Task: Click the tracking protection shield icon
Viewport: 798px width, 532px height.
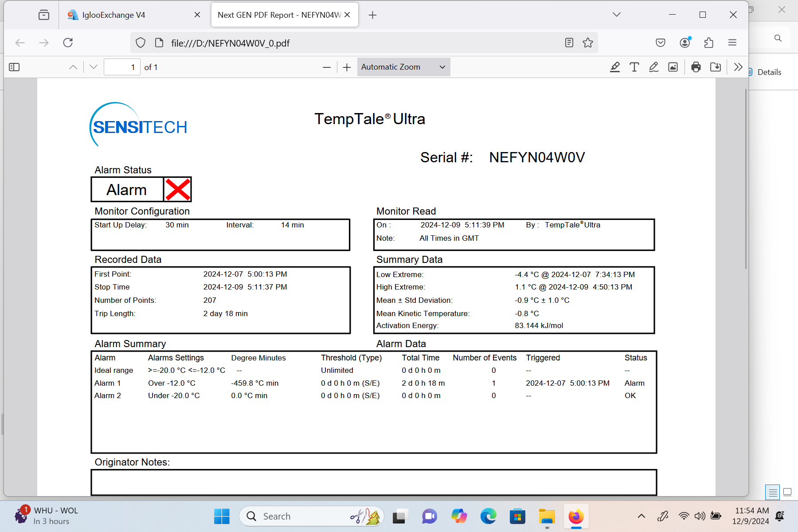Action: [141, 43]
